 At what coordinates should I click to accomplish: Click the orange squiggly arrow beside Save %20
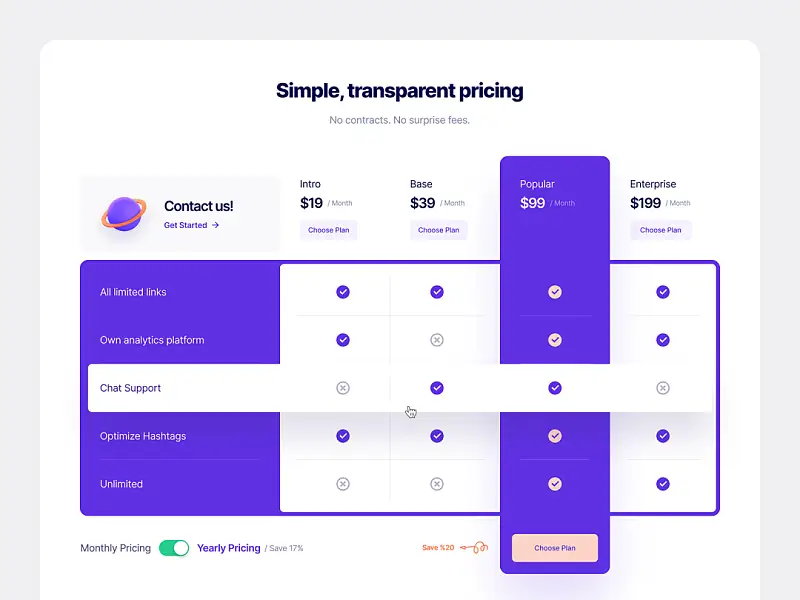pos(474,547)
